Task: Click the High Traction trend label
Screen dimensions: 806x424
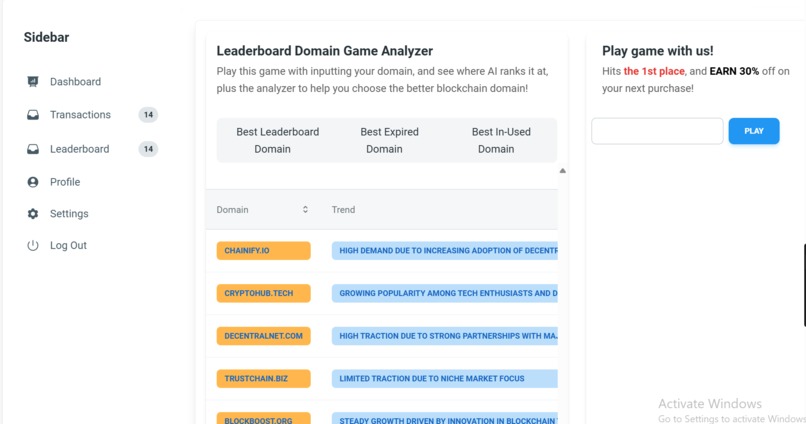Action: pyautogui.click(x=445, y=336)
